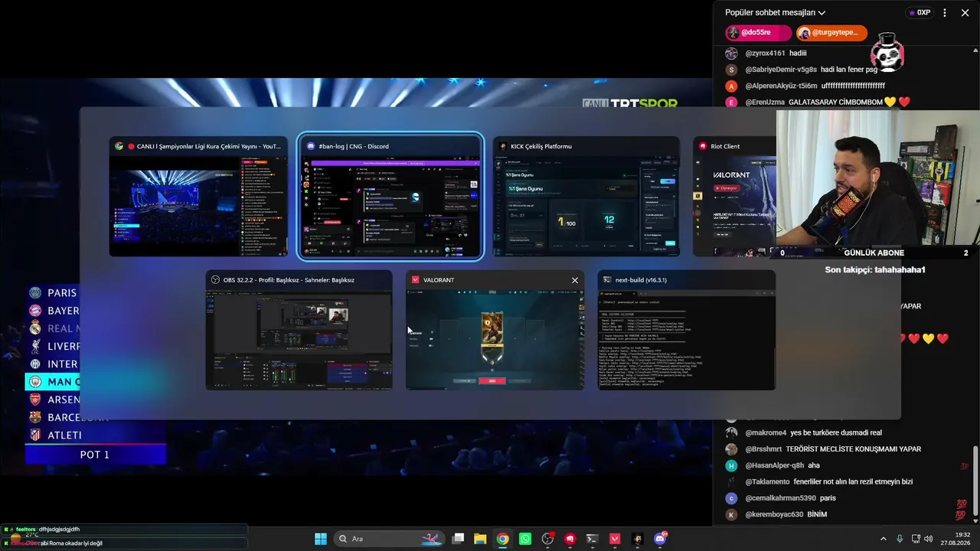Screen dimensions: 980x551
Task: Click the message text 'hadi lan fener psg'
Action: (849, 70)
